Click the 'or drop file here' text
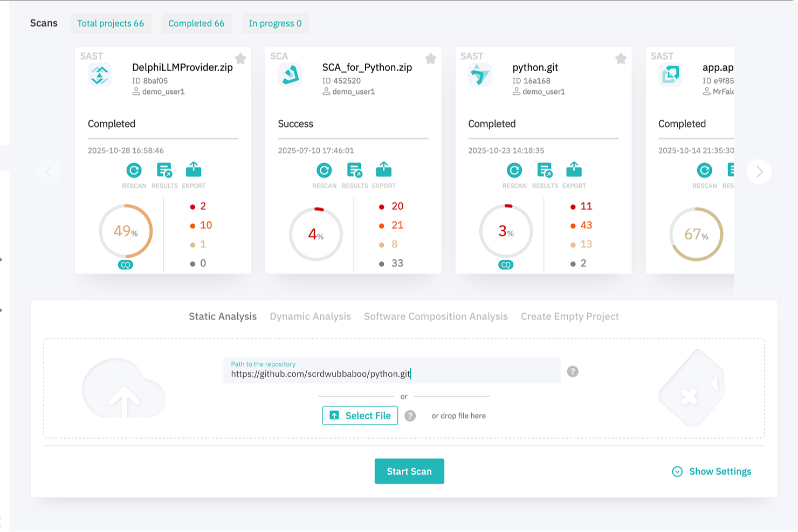This screenshot has width=798, height=532. 459,416
